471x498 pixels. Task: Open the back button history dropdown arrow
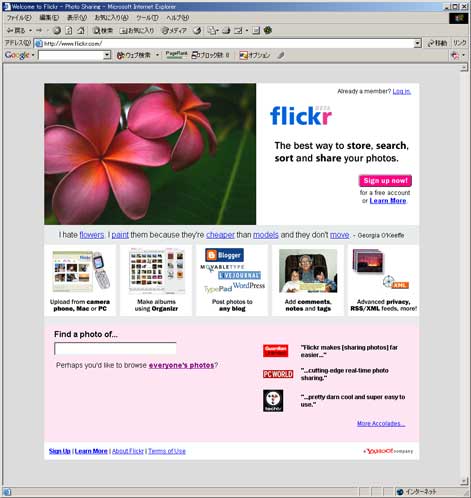pos(30,31)
